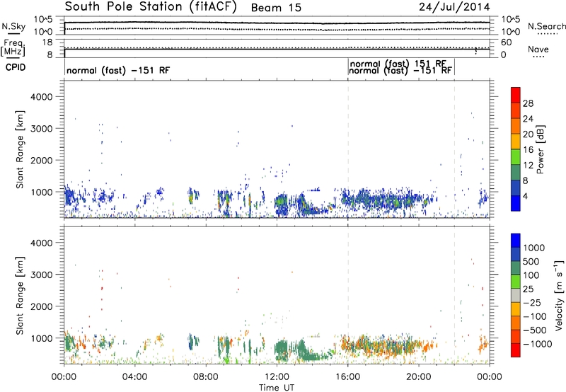Click the teal 8–12 dB colorbar segment
Viewport: 566px width, 392px height.
click(x=516, y=172)
